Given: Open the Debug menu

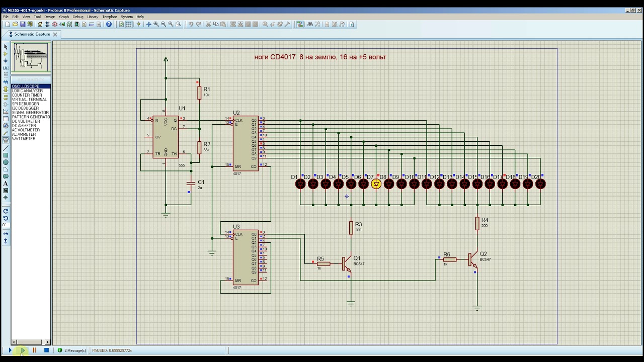Looking at the screenshot, I should pyautogui.click(x=78, y=17).
